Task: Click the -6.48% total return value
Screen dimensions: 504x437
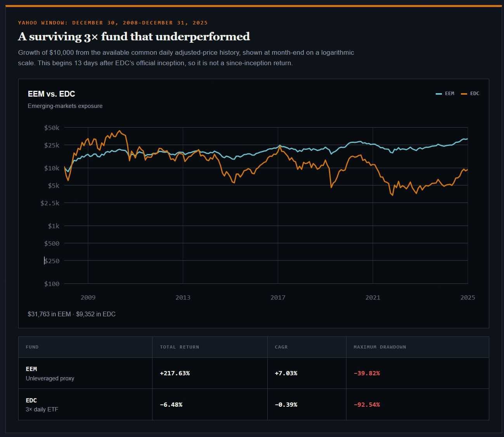Action: click(171, 405)
